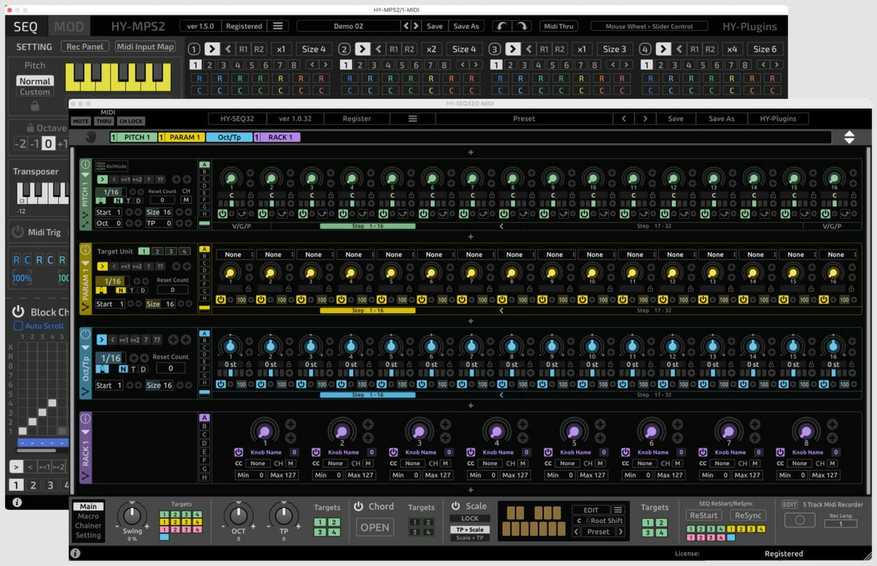
Task: Open the Demo 02 preset selector
Action: pyautogui.click(x=348, y=26)
